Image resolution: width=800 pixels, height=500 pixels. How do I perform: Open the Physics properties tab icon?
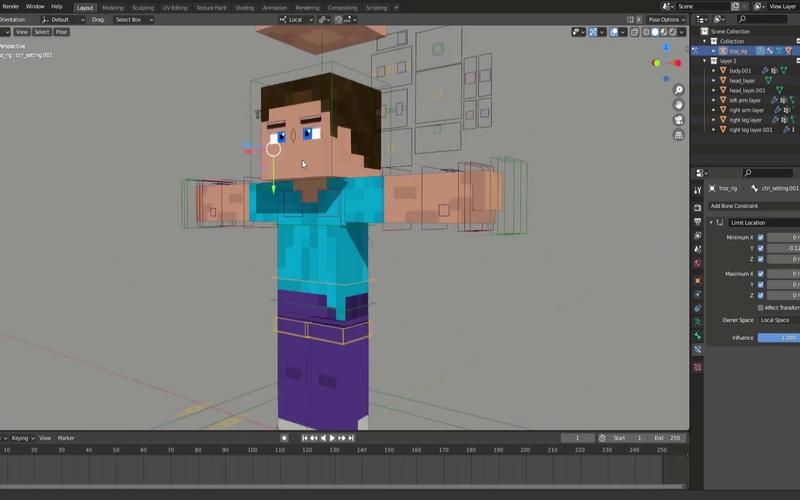point(697,294)
